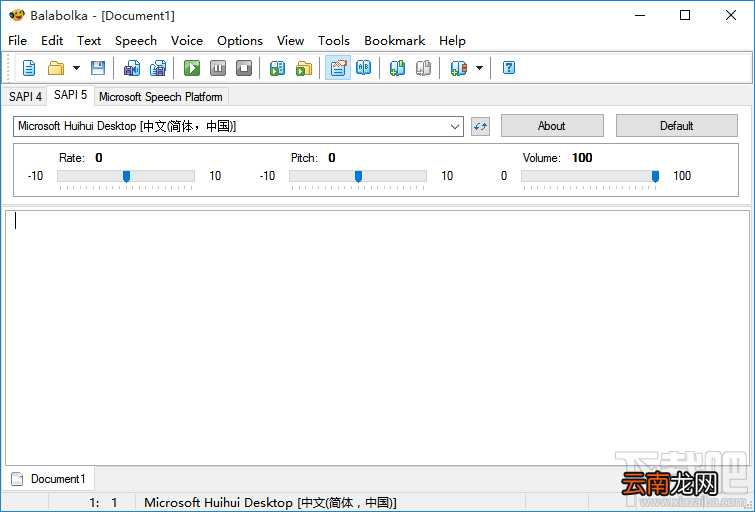Start reading aloud with green Play button

coord(192,68)
